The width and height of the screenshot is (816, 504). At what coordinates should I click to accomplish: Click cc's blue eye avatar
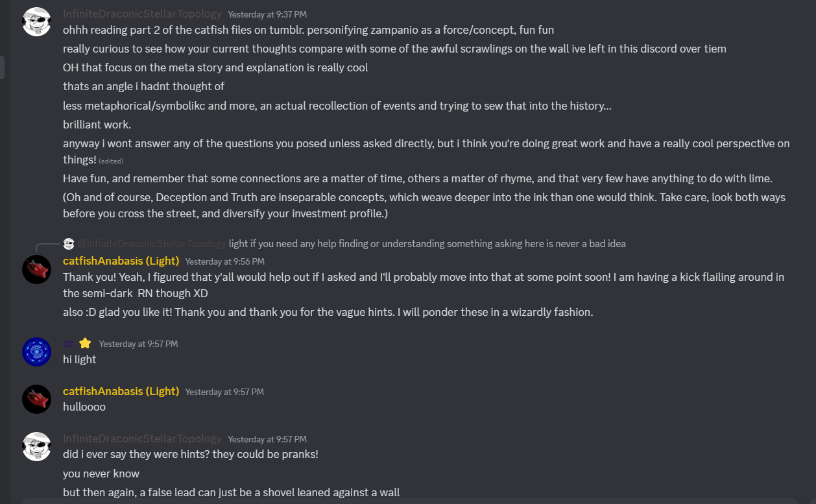click(36, 352)
